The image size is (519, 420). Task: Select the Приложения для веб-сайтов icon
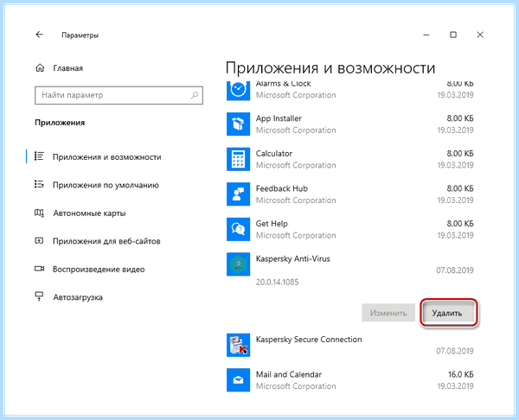point(39,241)
